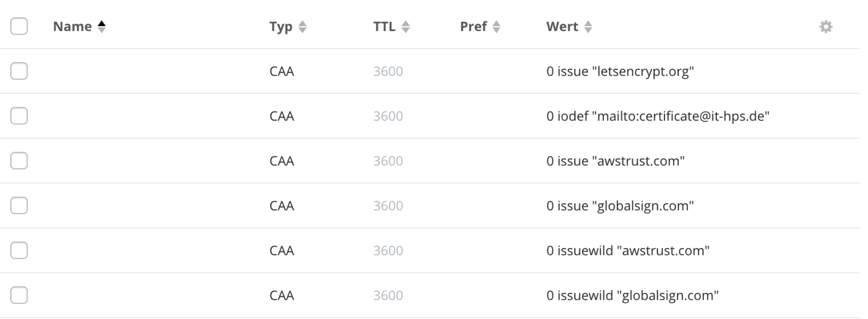Click the TTL value of the letsencrypt record
Image resolution: width=868 pixels, height=319 pixels.
(387, 71)
